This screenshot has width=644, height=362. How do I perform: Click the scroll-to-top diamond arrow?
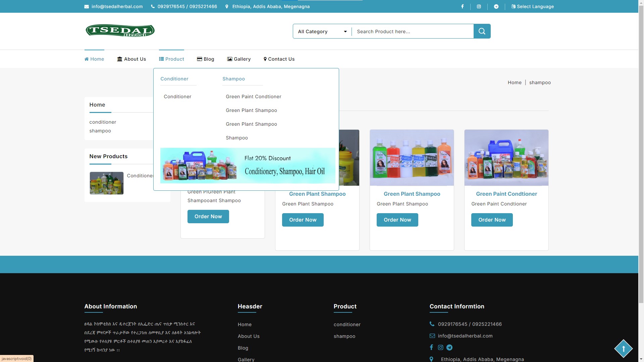(623, 349)
